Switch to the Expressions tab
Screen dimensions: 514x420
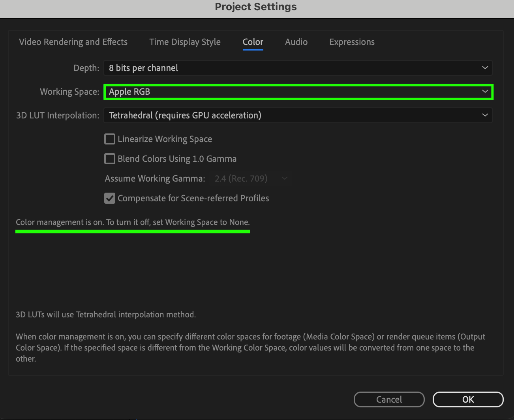pyautogui.click(x=352, y=42)
